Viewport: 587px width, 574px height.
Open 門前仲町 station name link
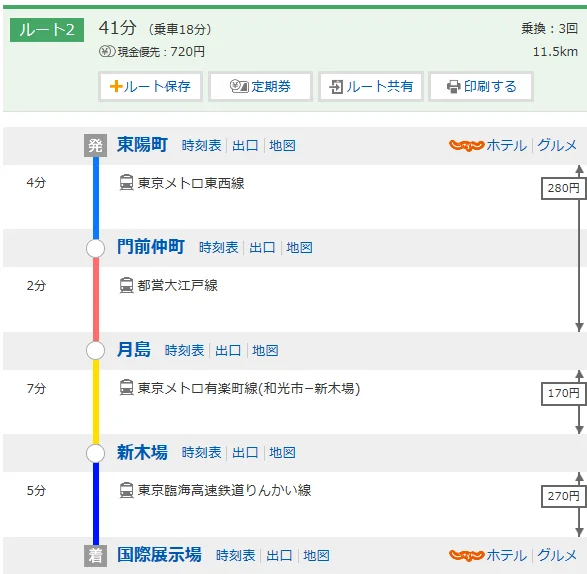click(151, 247)
